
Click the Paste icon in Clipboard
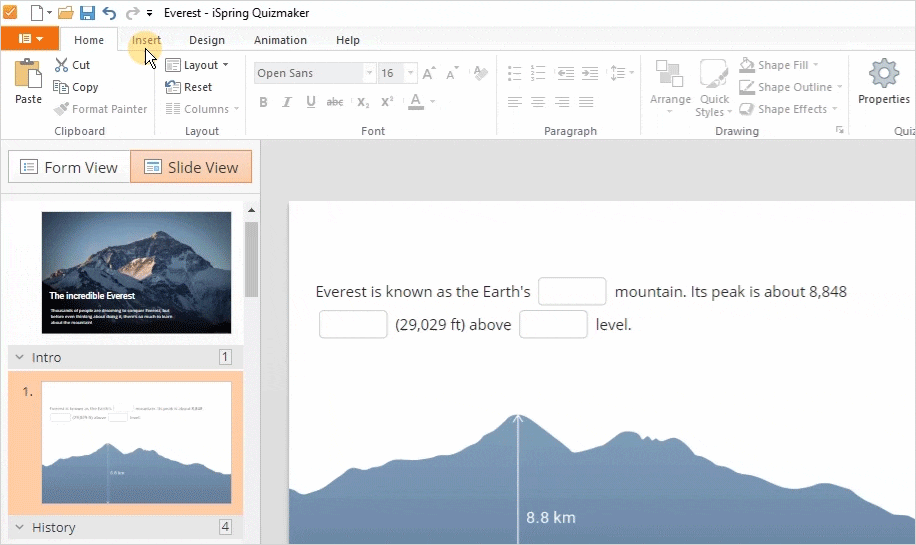point(28,76)
